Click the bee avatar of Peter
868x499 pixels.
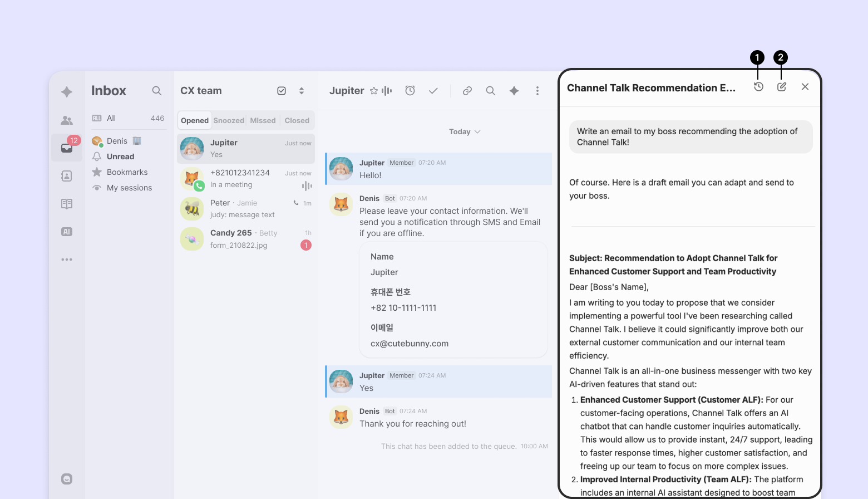click(x=192, y=209)
